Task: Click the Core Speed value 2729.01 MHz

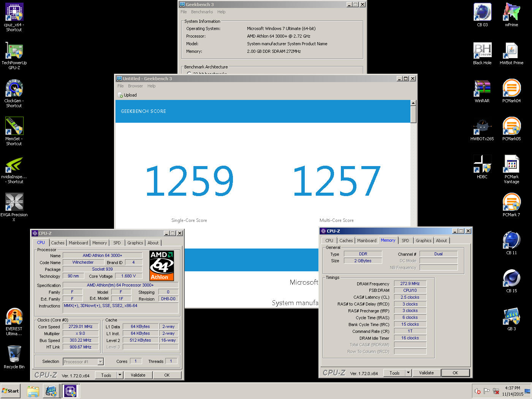Action: (81, 326)
